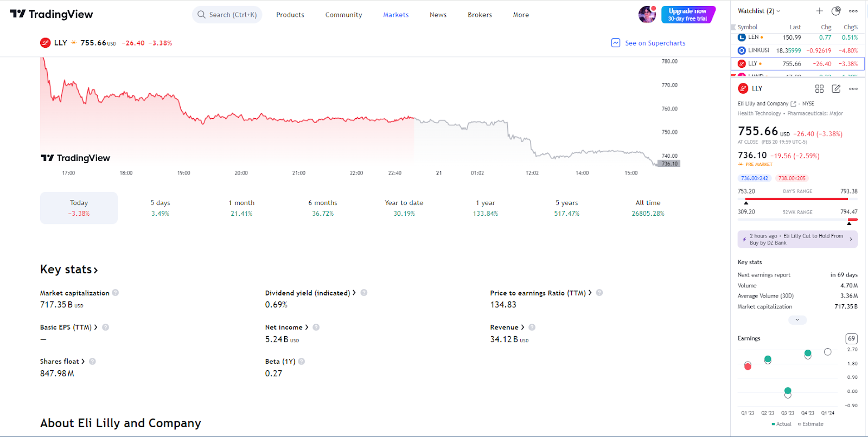Screen dimensions: 868x437
Task: Sort the watchlist by the Symbol column
Action: [x=748, y=27]
